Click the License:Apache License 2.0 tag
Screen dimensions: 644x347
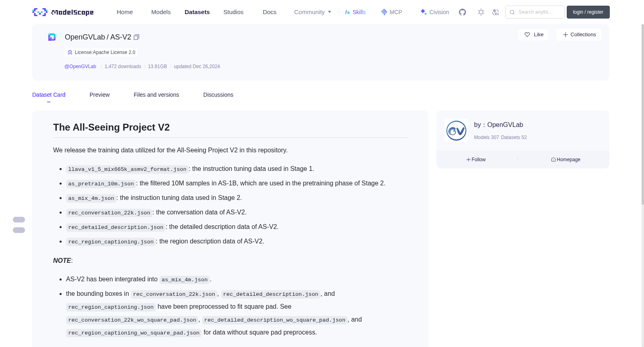[x=101, y=52]
